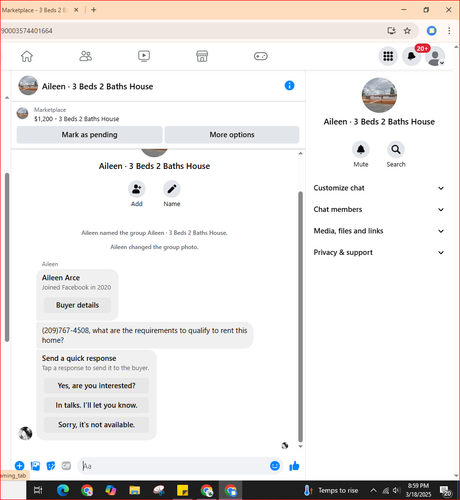This screenshot has height=500, width=460.
Task: Open the taskbar notification center icon
Action: click(x=446, y=491)
